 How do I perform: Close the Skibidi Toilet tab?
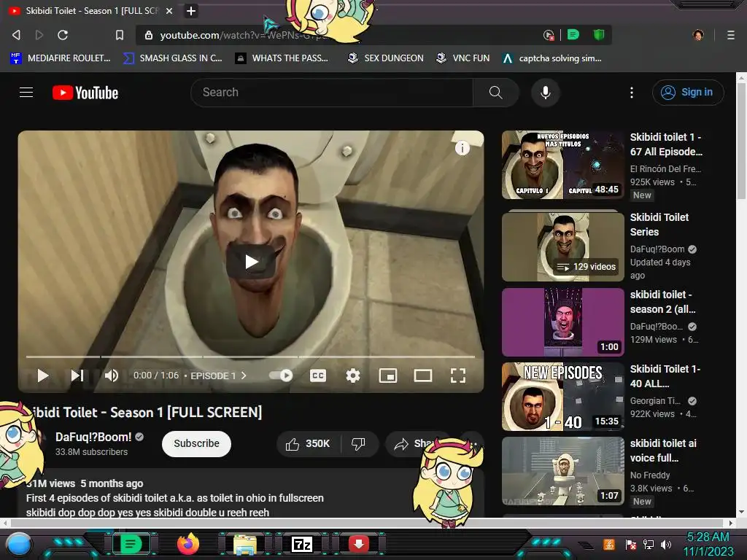coord(169,10)
